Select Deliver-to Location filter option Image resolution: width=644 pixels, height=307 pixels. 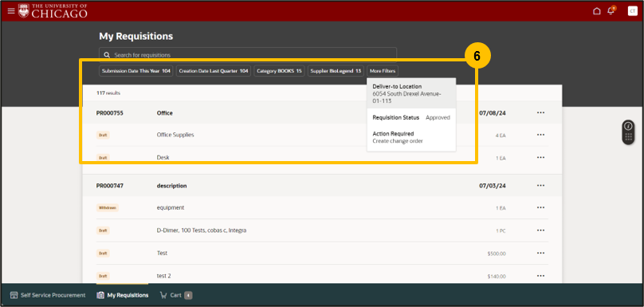[411, 93]
